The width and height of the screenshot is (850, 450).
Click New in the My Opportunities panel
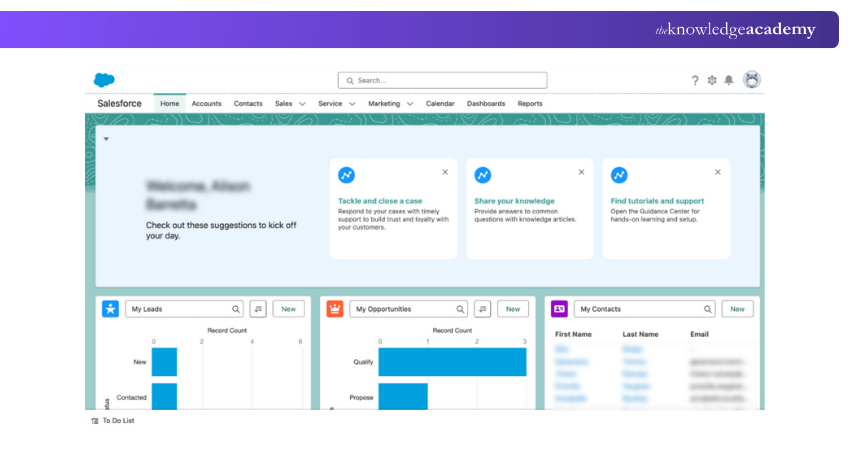(513, 309)
